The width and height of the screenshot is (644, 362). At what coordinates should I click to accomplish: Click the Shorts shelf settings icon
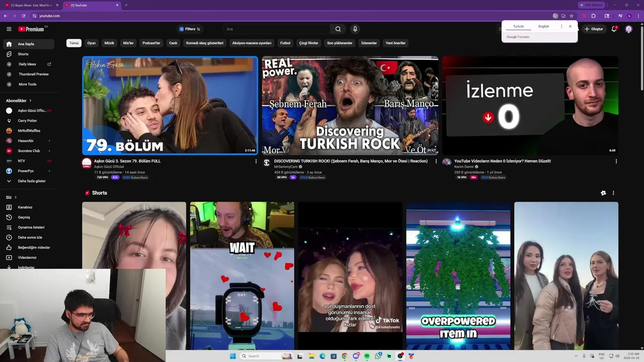pyautogui.click(x=603, y=193)
